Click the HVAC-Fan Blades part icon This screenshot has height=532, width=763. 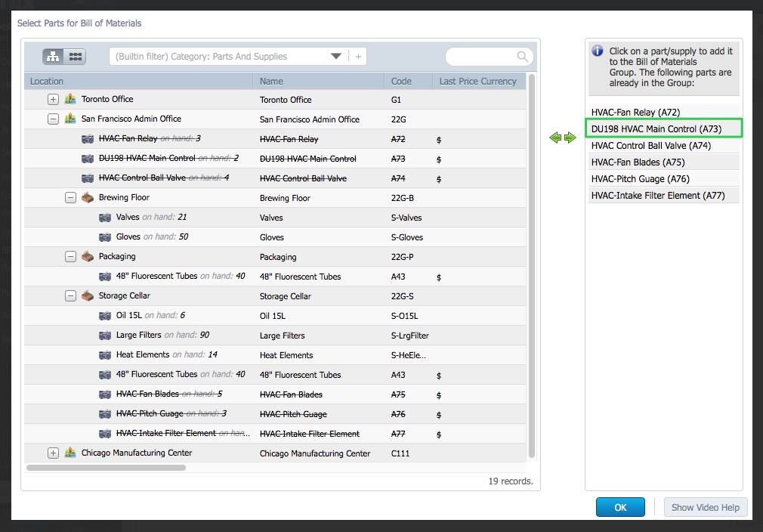click(x=105, y=394)
